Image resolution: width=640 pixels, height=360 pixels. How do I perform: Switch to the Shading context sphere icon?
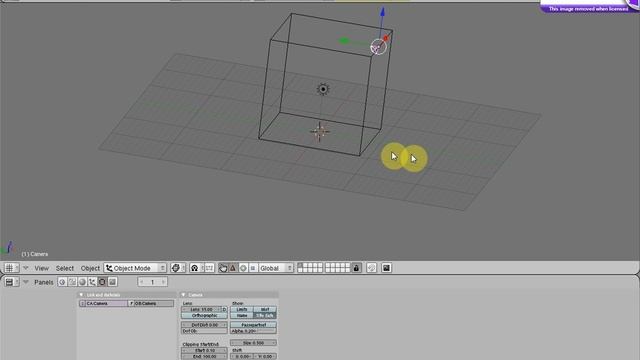[x=82, y=282]
